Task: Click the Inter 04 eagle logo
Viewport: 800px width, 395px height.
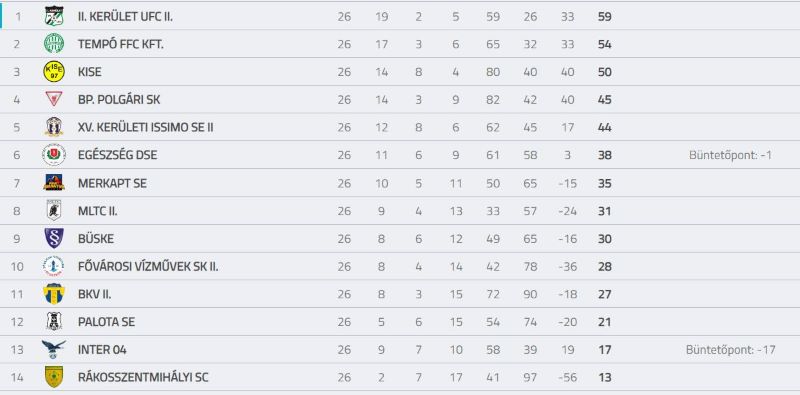Action: click(54, 350)
